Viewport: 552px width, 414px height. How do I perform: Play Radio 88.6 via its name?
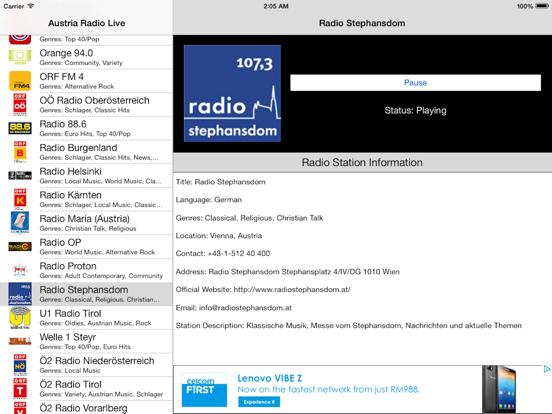click(x=63, y=124)
